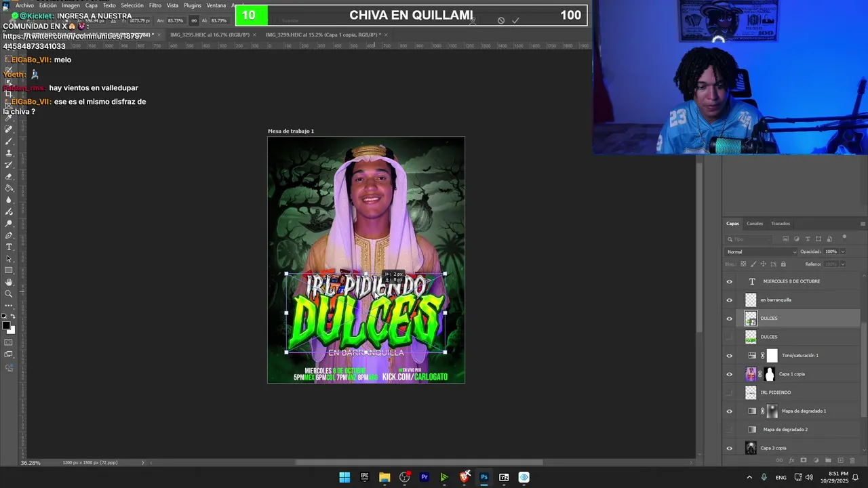Switch to the Canales tab
Screen dimensions: 868x488
(x=755, y=224)
